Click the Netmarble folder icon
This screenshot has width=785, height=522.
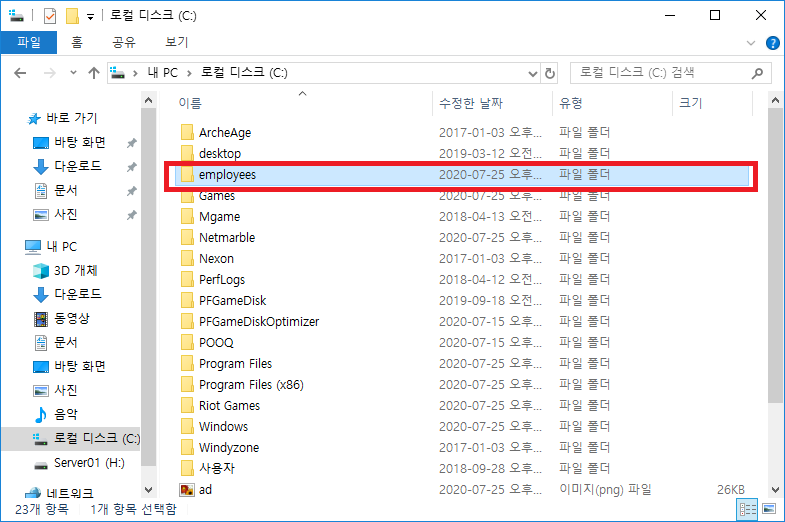click(x=187, y=237)
